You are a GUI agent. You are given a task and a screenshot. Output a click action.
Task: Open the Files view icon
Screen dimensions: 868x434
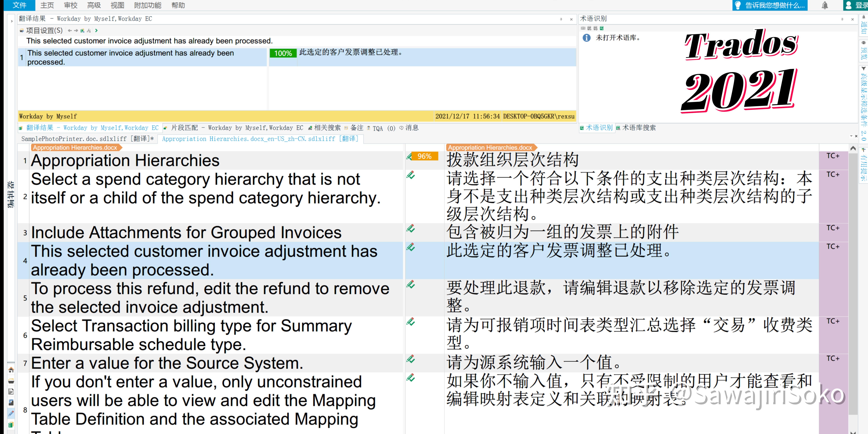click(11, 392)
